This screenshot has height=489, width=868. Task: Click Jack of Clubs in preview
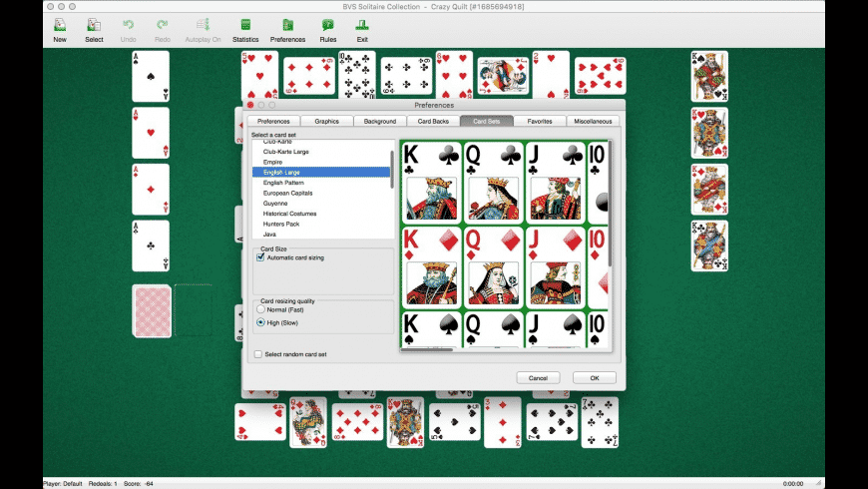pos(556,183)
